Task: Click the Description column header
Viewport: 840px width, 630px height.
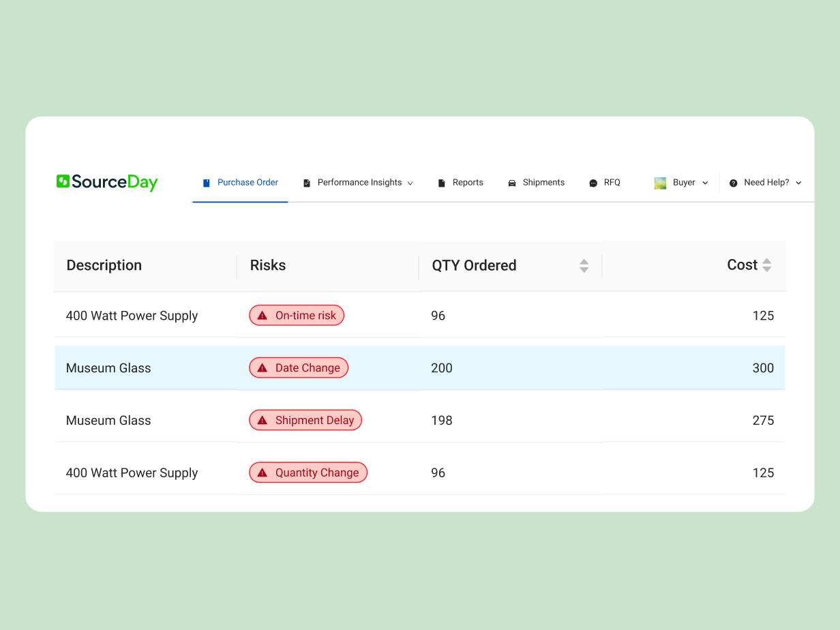Action: point(104,265)
